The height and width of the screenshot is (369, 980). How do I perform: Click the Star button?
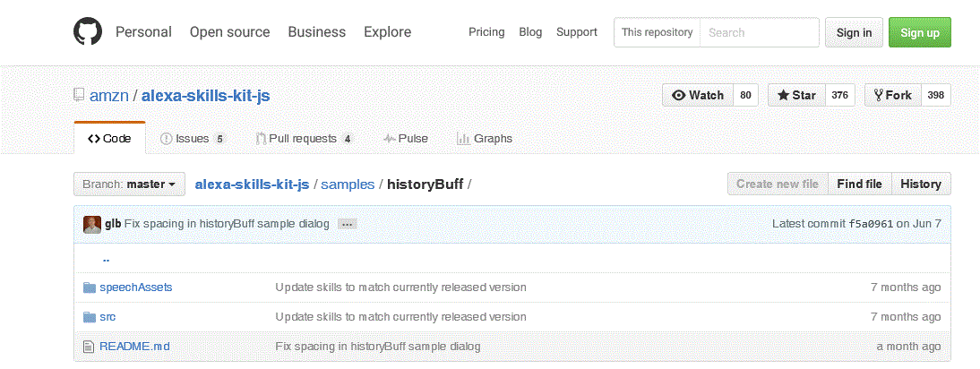point(797,95)
